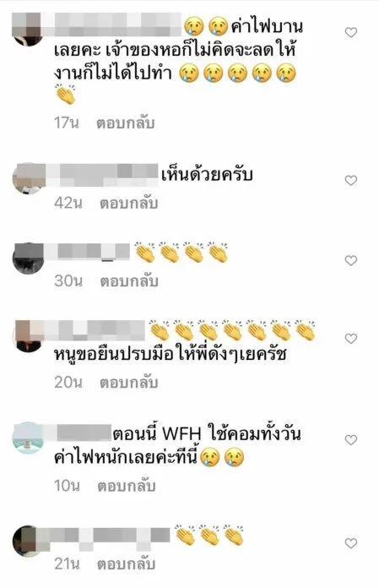Reply to the comment posted 42 minutes ago
This screenshot has width=379, height=588.
pyautogui.click(x=129, y=203)
